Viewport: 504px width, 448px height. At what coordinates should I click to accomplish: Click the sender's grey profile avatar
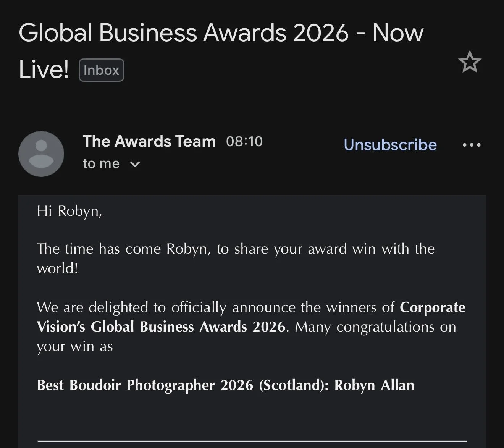click(x=41, y=154)
